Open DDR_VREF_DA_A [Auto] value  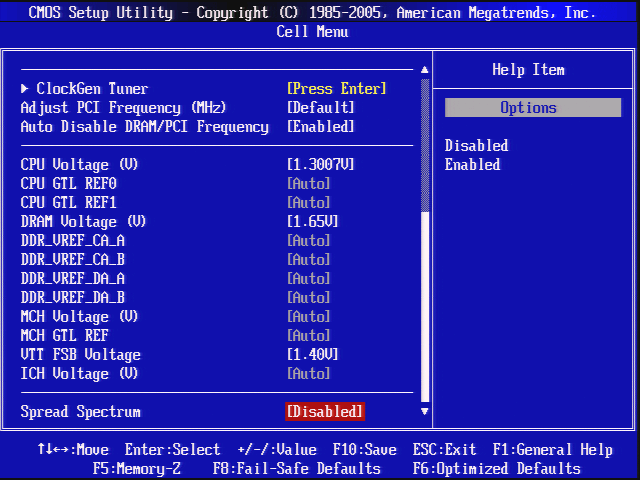308,279
